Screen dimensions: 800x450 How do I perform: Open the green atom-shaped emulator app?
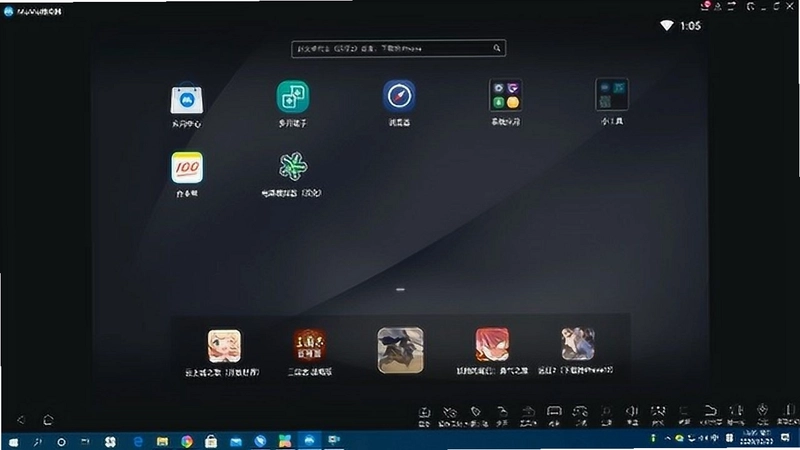(x=293, y=166)
